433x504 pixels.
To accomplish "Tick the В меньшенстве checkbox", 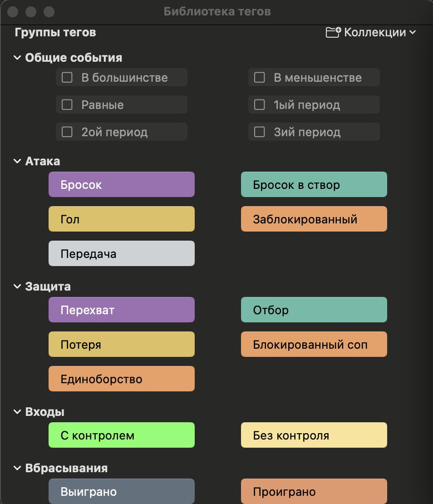I will click(260, 78).
